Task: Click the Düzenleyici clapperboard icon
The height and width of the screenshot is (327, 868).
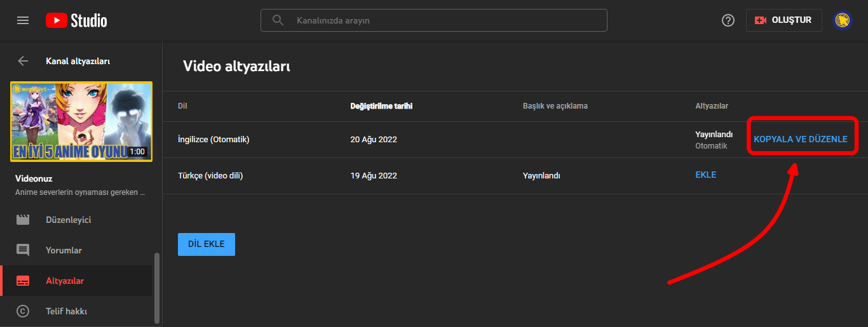Action: [x=23, y=220]
